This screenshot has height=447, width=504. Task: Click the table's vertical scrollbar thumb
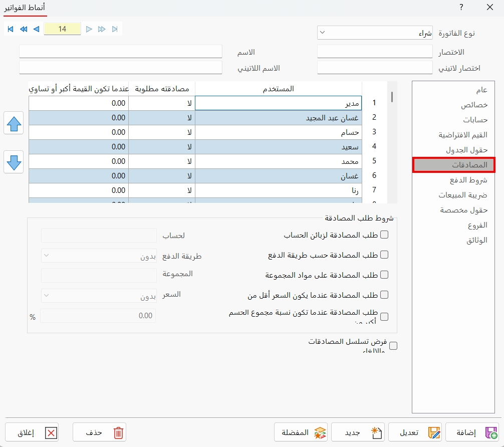(392, 97)
